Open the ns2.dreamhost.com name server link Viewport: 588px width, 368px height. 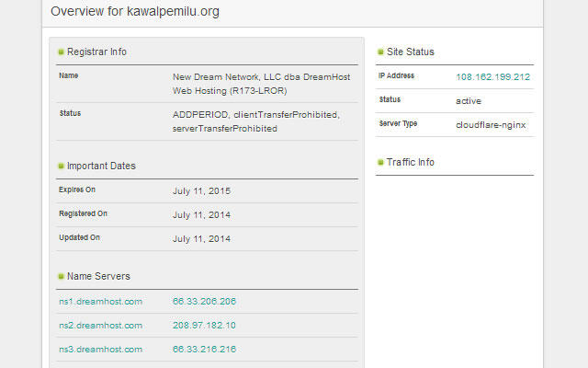[x=100, y=326]
